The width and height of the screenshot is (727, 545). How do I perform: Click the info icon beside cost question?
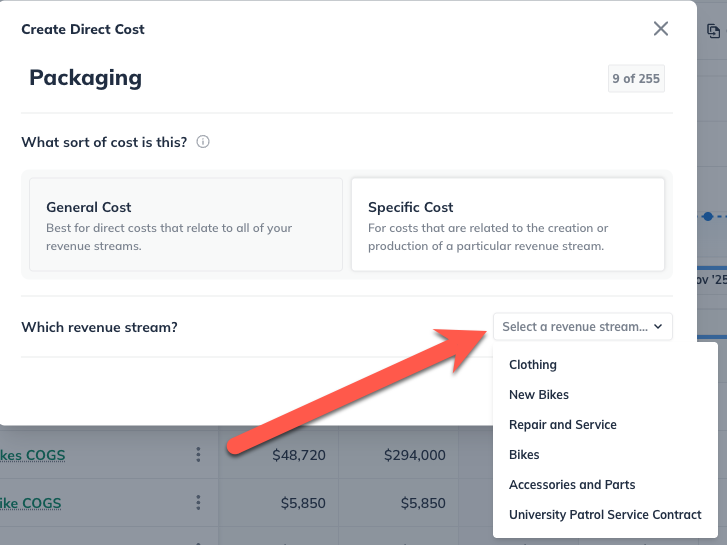pos(203,141)
